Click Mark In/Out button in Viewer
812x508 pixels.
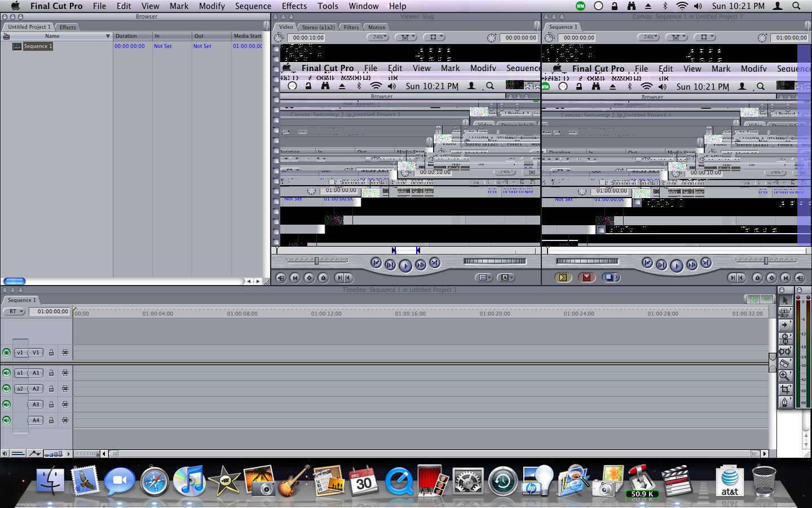(x=343, y=278)
